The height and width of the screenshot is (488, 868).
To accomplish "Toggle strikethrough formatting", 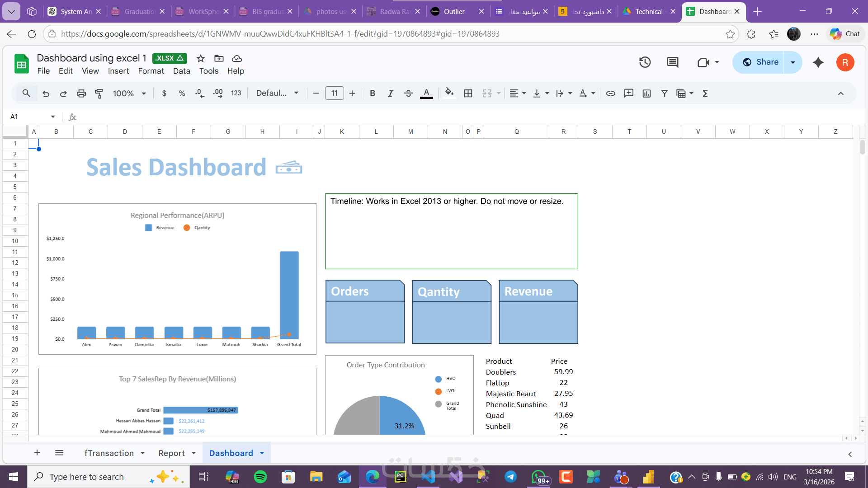I will pos(408,94).
